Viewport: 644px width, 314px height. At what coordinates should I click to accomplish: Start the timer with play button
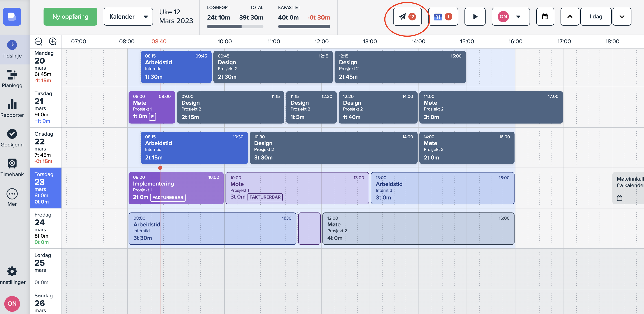coord(475,17)
